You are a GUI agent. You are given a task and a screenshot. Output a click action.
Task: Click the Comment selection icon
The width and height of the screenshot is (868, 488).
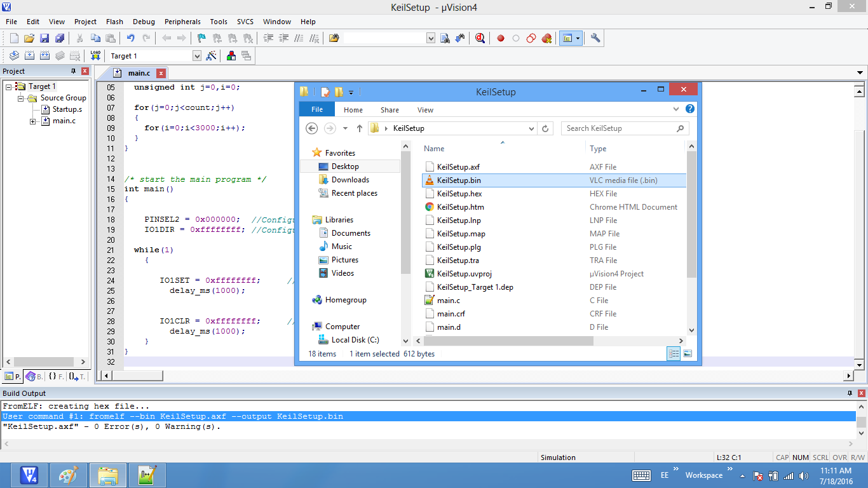click(x=299, y=38)
